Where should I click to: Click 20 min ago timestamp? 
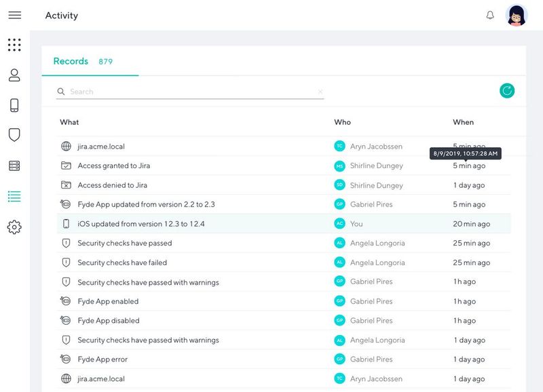click(471, 224)
